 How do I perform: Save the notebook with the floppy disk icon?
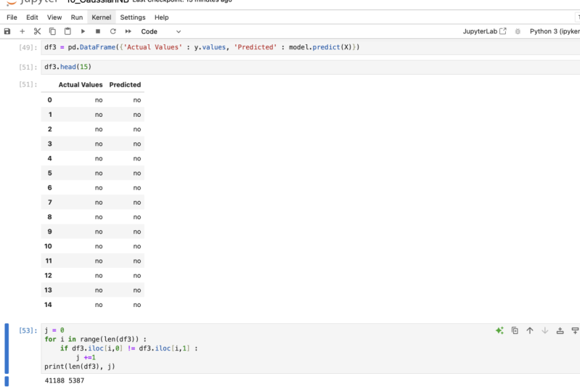pyautogui.click(x=7, y=31)
